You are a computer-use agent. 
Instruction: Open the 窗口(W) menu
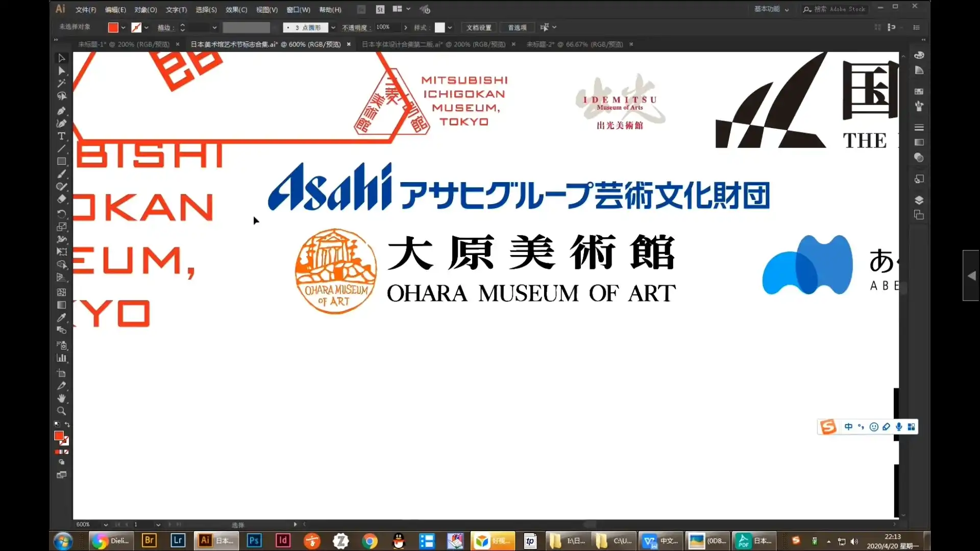point(298,9)
